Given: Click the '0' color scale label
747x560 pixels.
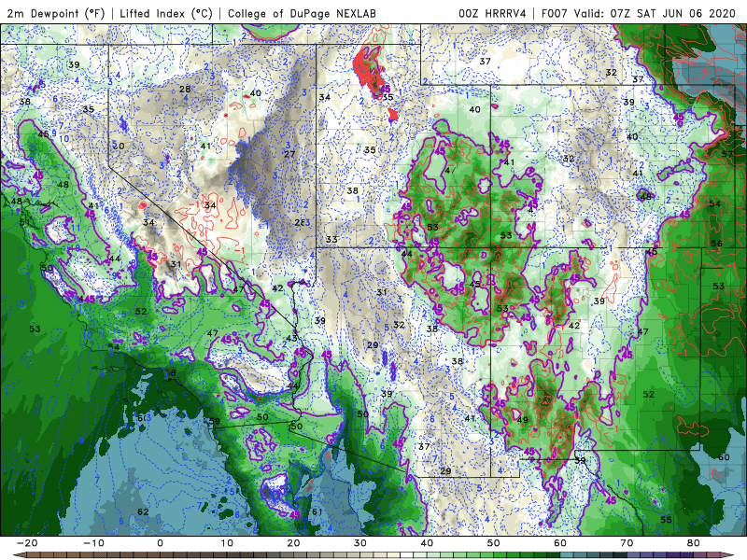Looking at the screenshot, I should click(160, 543).
